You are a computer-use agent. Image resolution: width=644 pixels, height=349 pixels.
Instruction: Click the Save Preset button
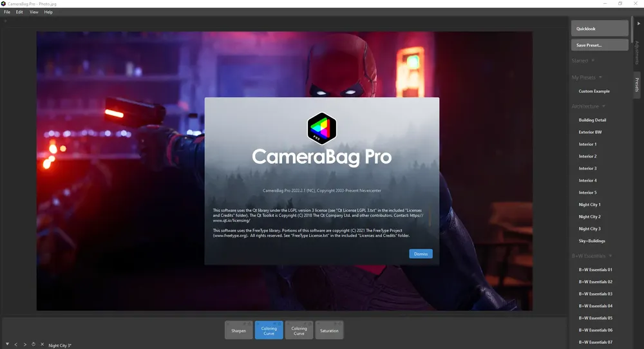click(x=600, y=45)
